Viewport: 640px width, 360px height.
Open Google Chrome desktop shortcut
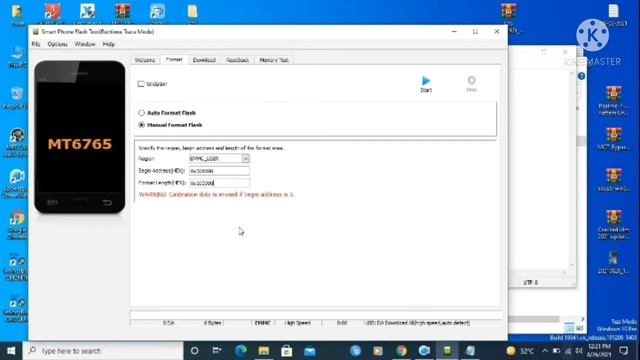tap(17, 225)
